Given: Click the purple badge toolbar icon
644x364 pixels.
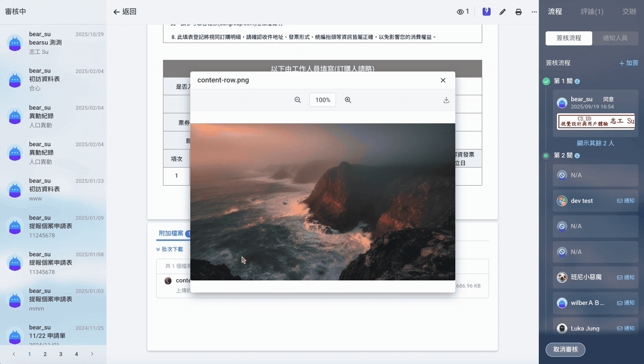Looking at the screenshot, I should (x=487, y=12).
